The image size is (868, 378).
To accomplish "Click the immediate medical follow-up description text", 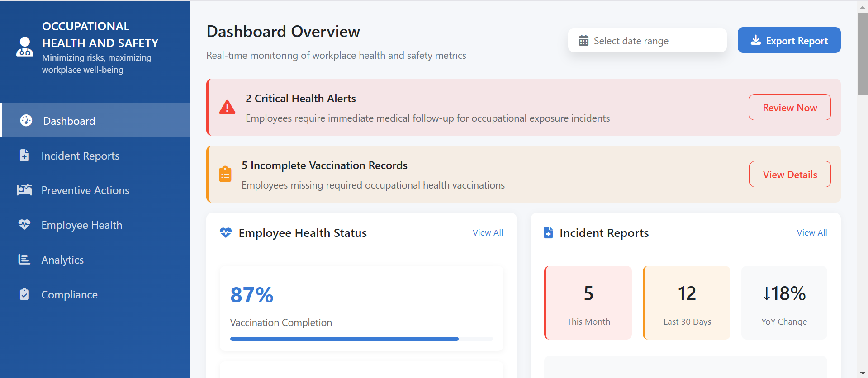I will click(x=427, y=118).
